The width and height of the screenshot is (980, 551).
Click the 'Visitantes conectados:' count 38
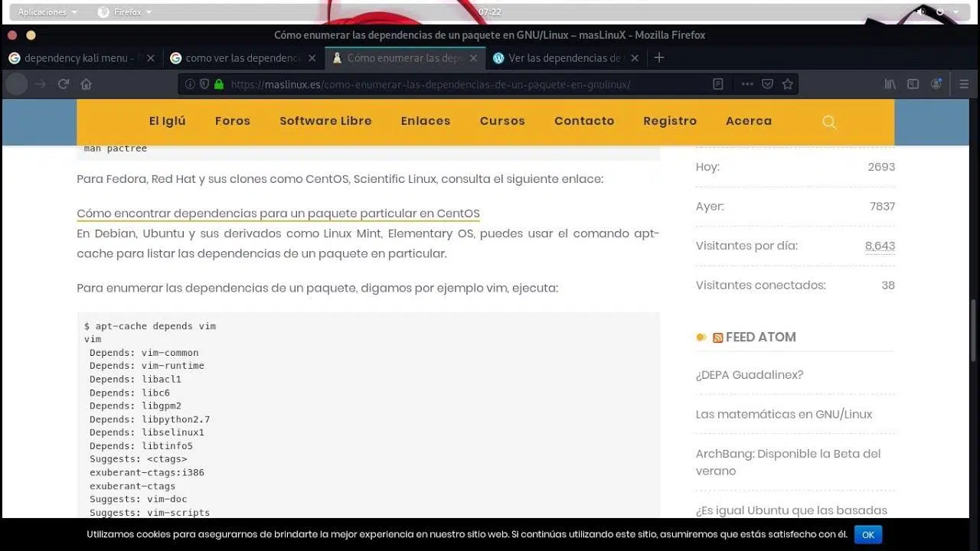[x=888, y=285]
